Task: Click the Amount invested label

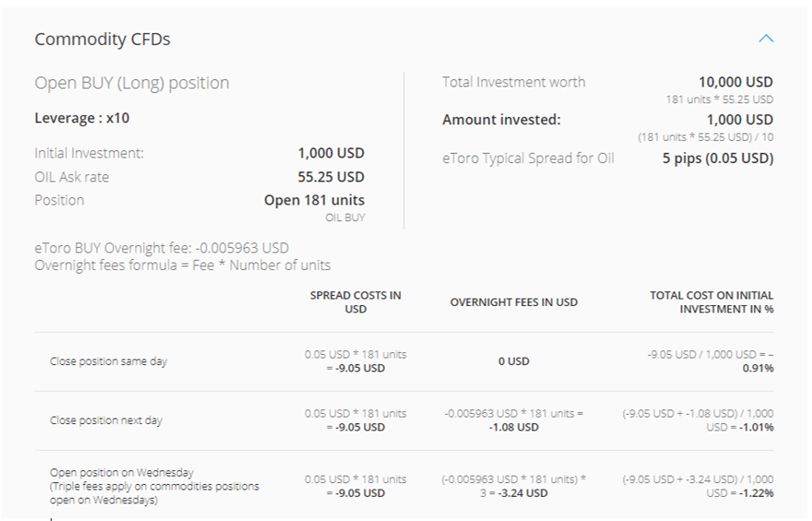Action: point(501,120)
